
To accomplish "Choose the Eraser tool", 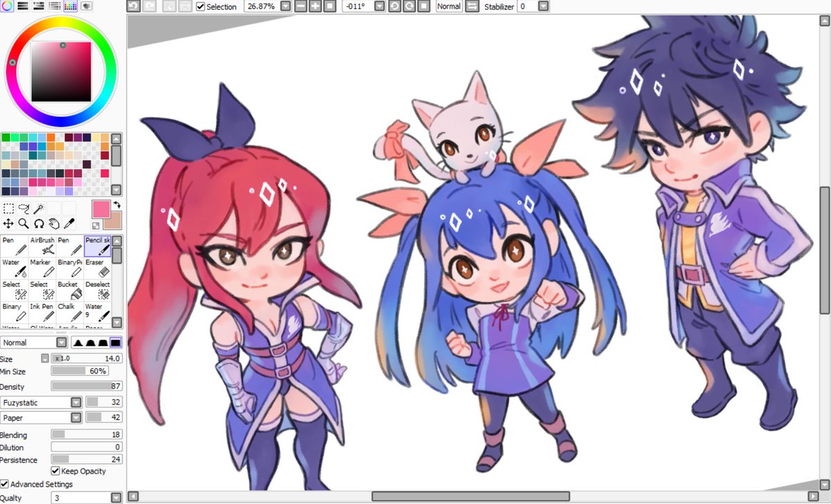I will click(98, 268).
